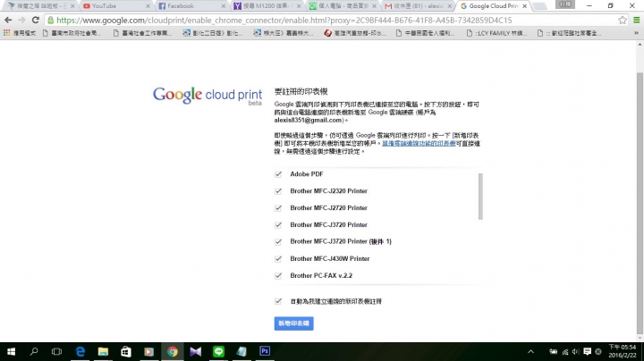Click the Google cloud print logo

(x=208, y=96)
